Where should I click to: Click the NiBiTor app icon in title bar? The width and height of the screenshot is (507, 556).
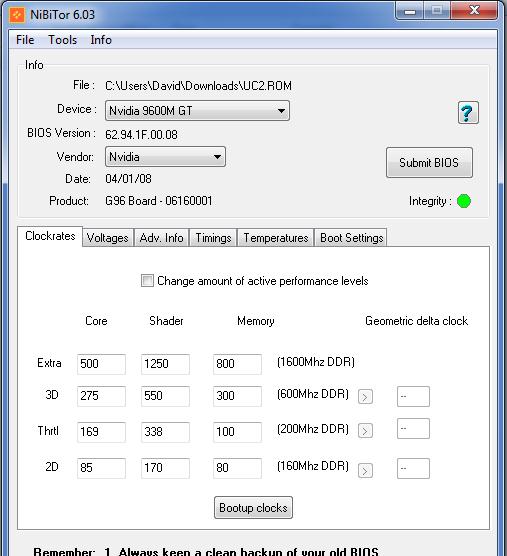17,15
